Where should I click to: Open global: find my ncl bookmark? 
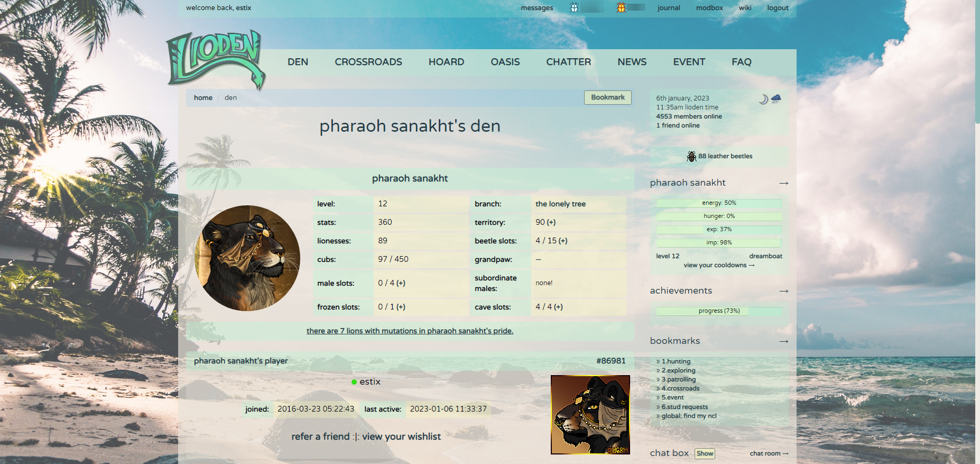[689, 416]
